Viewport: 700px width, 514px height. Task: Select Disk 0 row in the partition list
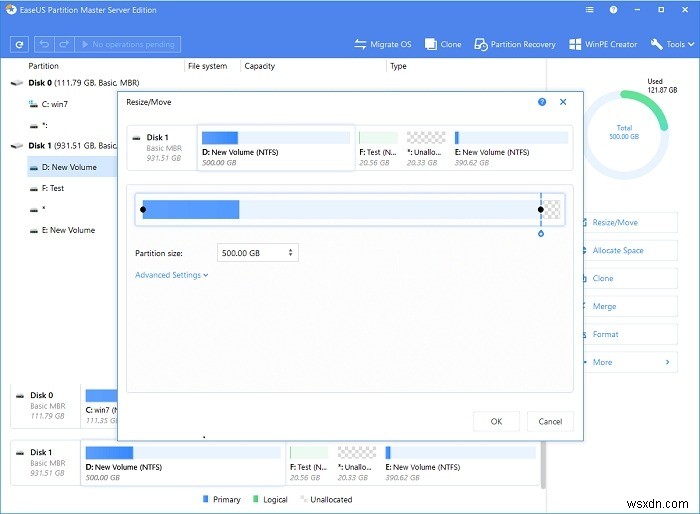75,83
